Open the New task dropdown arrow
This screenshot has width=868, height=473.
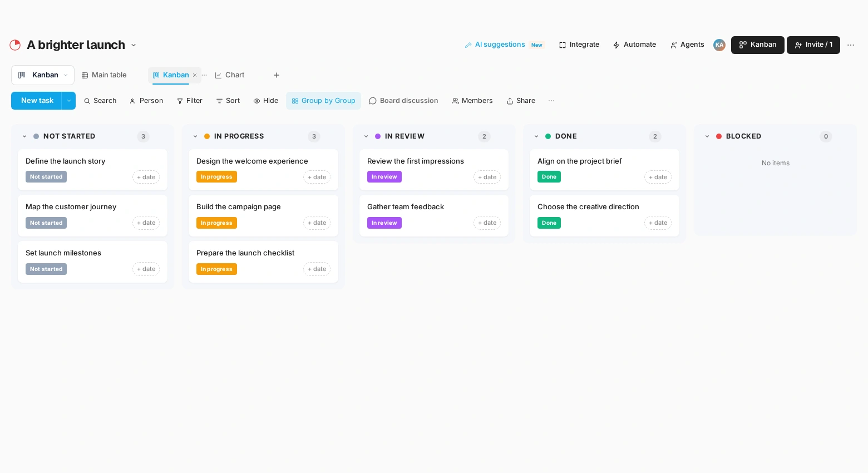[68, 101]
